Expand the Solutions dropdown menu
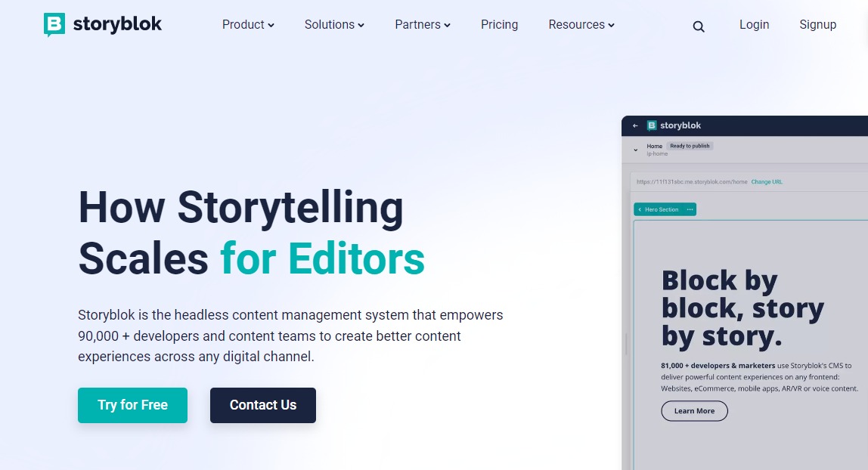 (334, 25)
